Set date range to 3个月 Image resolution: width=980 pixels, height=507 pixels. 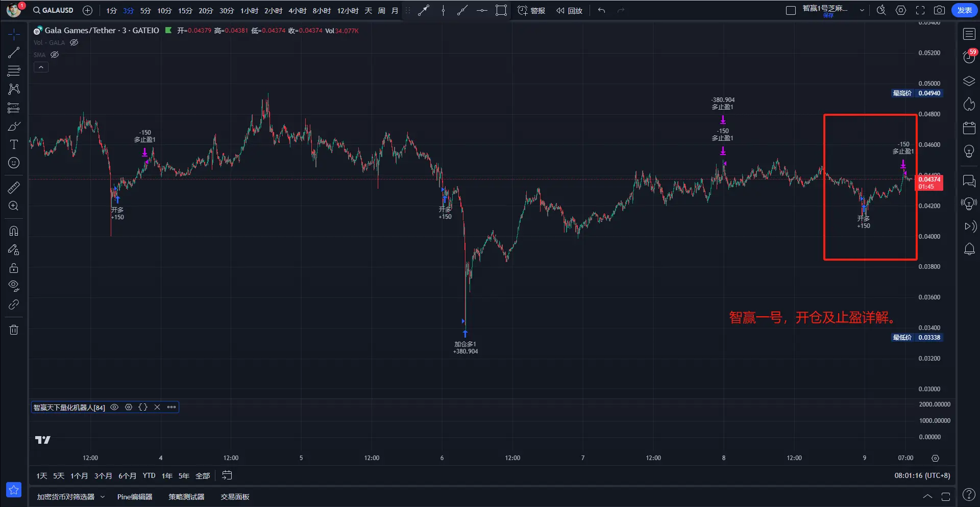pos(103,475)
